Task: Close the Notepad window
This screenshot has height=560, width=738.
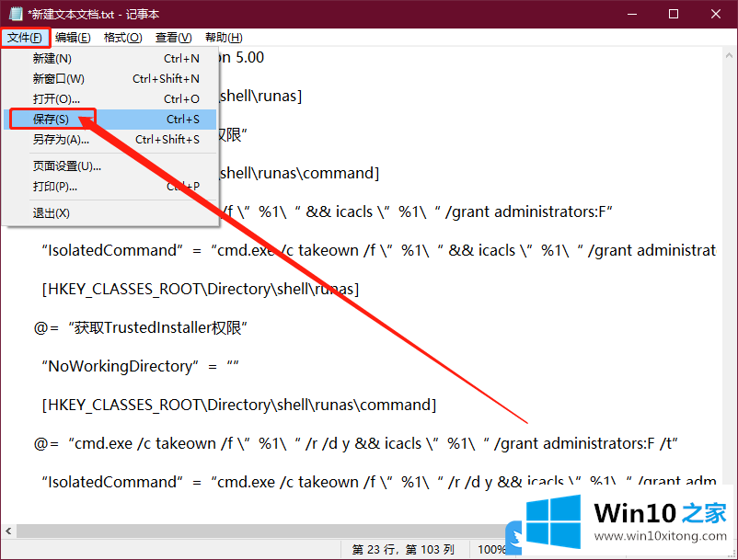Action: (716, 14)
